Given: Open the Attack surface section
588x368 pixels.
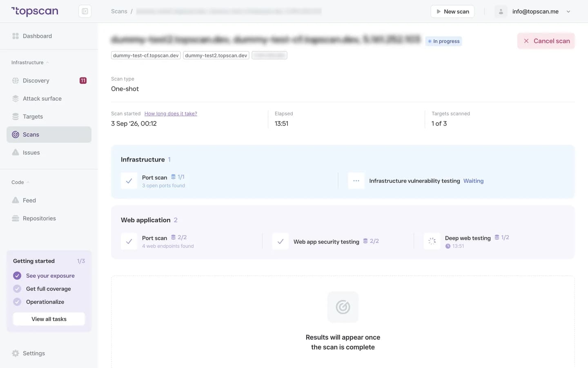Looking at the screenshot, I should [x=49, y=99].
